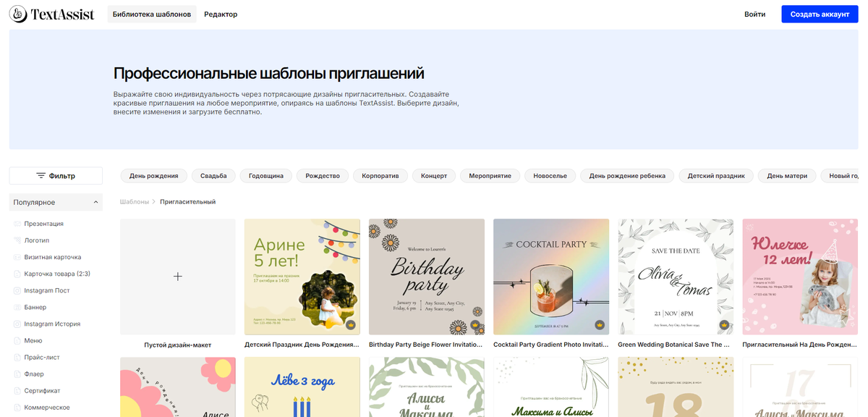
Task: Select the День рождения category chip
Action: [154, 176]
